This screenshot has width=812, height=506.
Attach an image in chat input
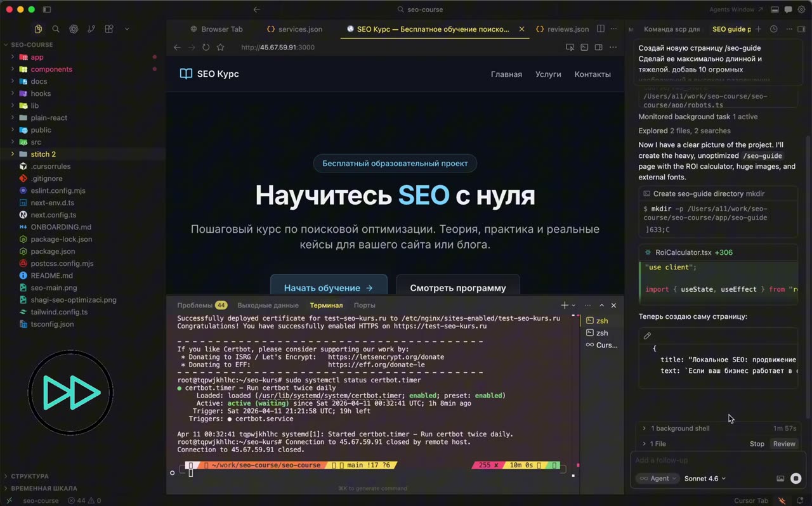click(780, 479)
